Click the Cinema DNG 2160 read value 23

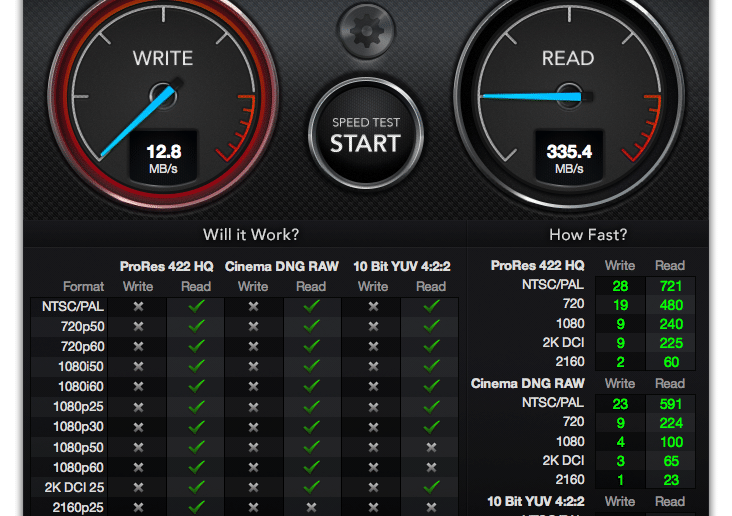tap(671, 480)
